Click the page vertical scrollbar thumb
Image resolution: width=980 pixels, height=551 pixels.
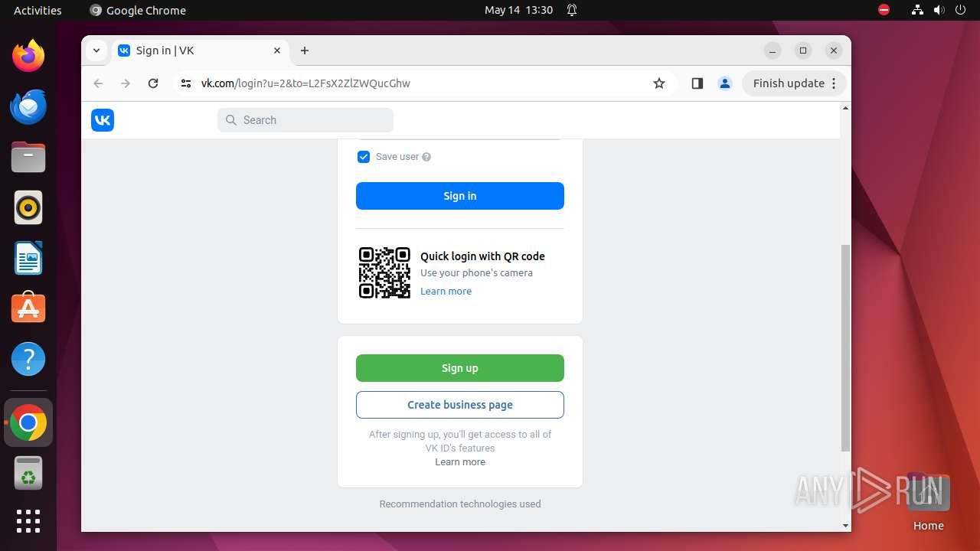point(845,348)
